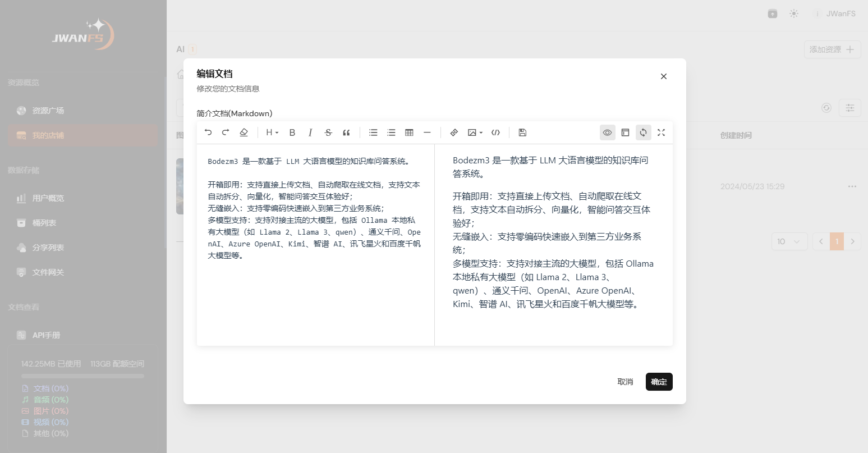Refresh the resource list

coord(826,108)
